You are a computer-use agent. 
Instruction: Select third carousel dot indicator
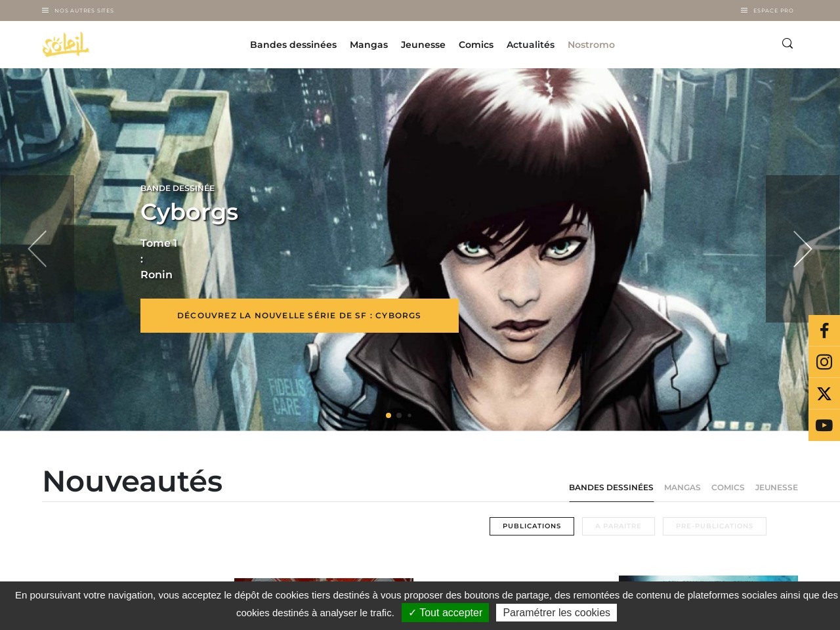pos(409,415)
